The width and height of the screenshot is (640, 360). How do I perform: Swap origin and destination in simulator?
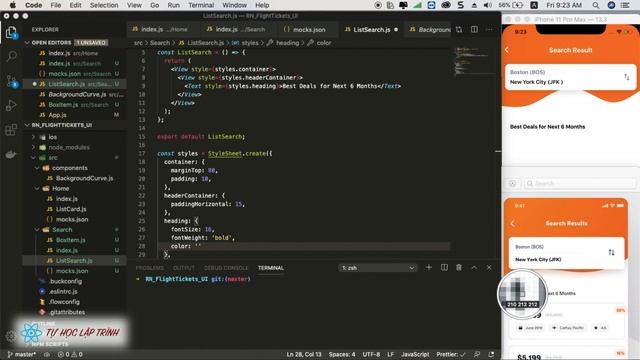coord(627,77)
